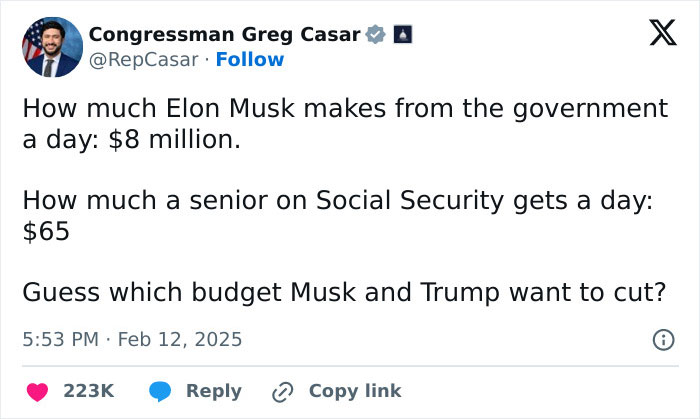
Task: Open the 5:53 PM timestamp link
Action: point(60,340)
